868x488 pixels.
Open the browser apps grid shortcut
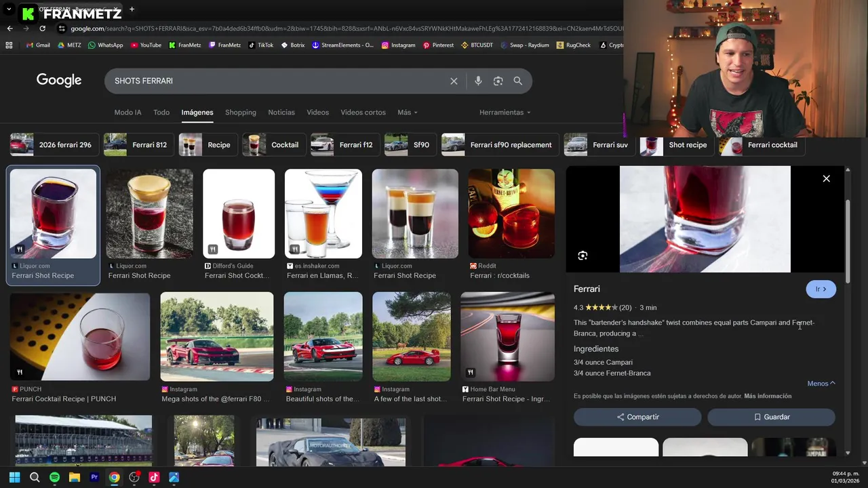pyautogui.click(x=9, y=45)
